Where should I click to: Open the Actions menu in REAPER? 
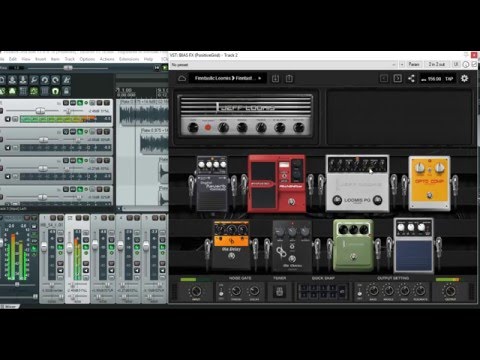click(107, 59)
